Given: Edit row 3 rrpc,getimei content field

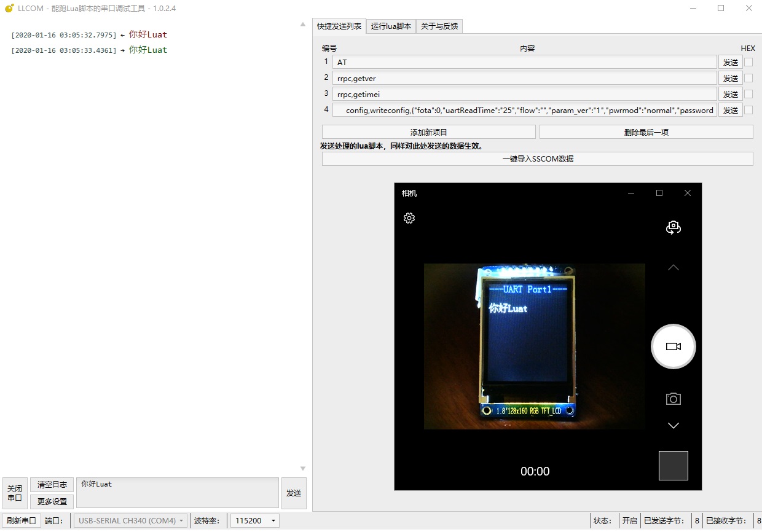Looking at the screenshot, I should [525, 94].
